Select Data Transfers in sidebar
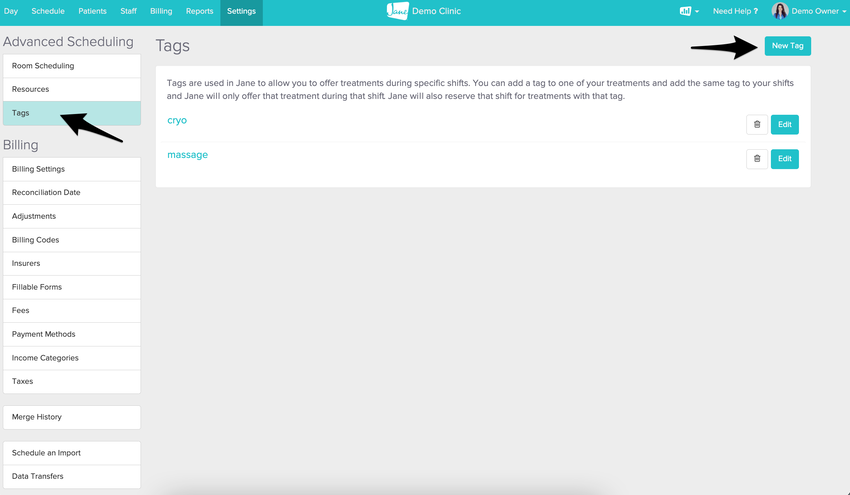Viewport: 850px width, 495px height. (x=71, y=476)
